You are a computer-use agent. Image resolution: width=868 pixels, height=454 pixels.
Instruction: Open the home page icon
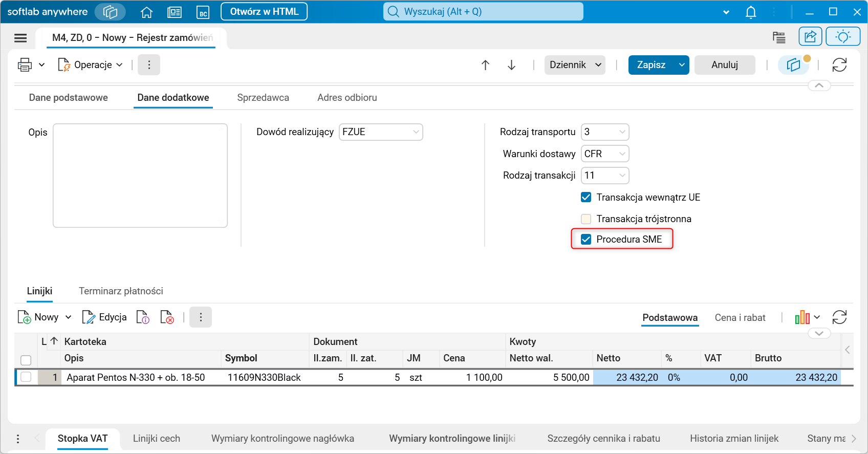tap(147, 12)
